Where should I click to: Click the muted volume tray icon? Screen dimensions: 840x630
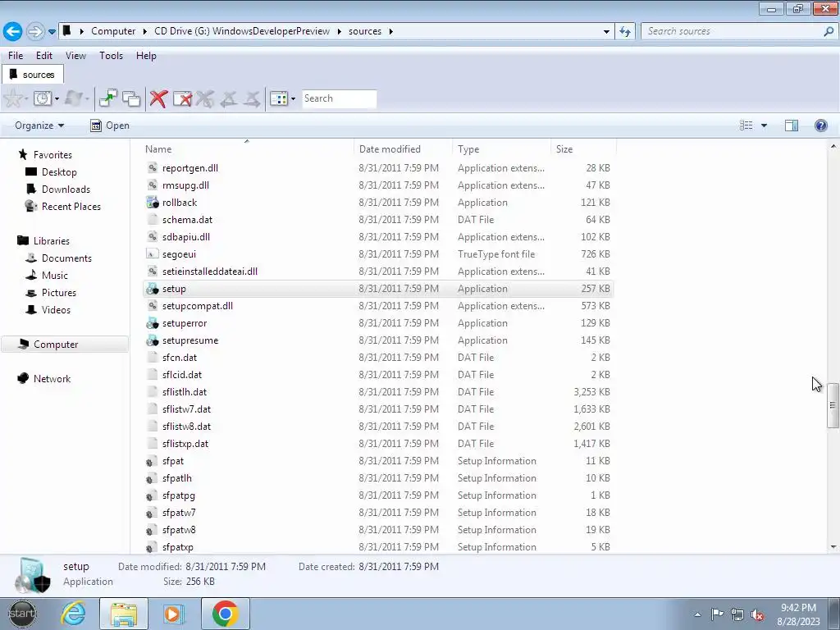pyautogui.click(x=757, y=614)
